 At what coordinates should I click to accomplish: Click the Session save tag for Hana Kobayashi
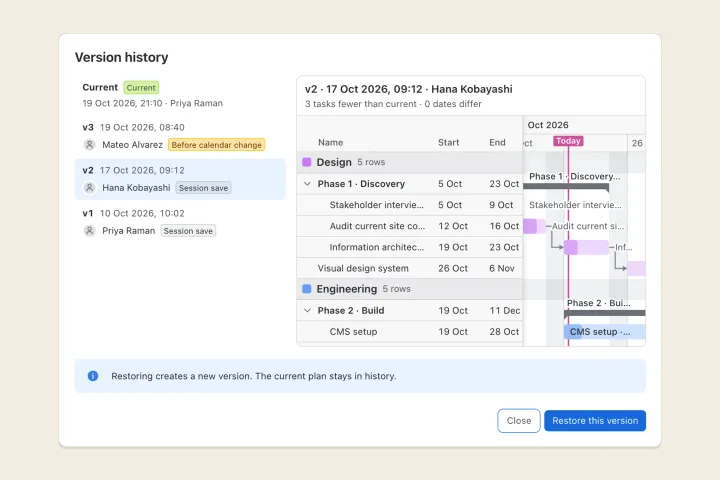tap(203, 188)
